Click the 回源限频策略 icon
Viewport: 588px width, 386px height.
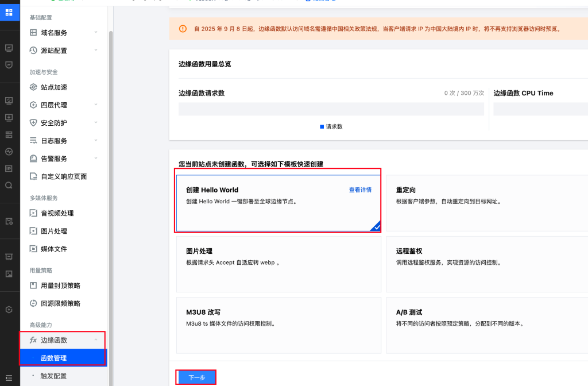[33, 303]
